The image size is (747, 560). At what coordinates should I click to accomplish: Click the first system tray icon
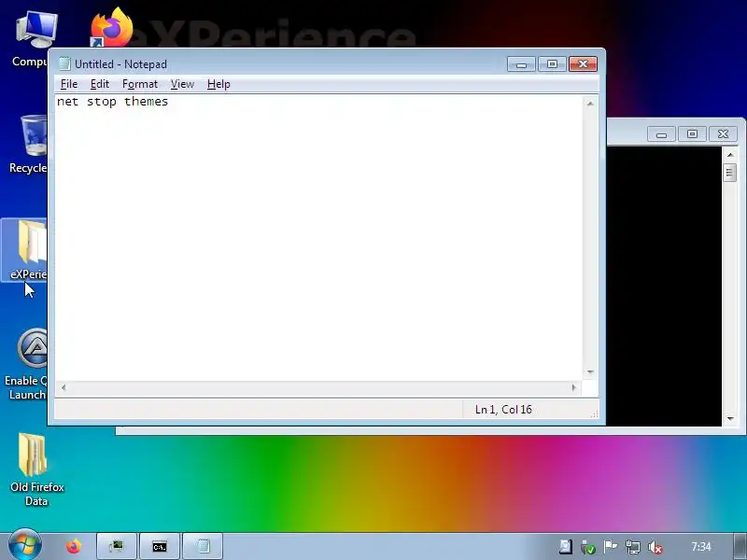[x=566, y=547]
